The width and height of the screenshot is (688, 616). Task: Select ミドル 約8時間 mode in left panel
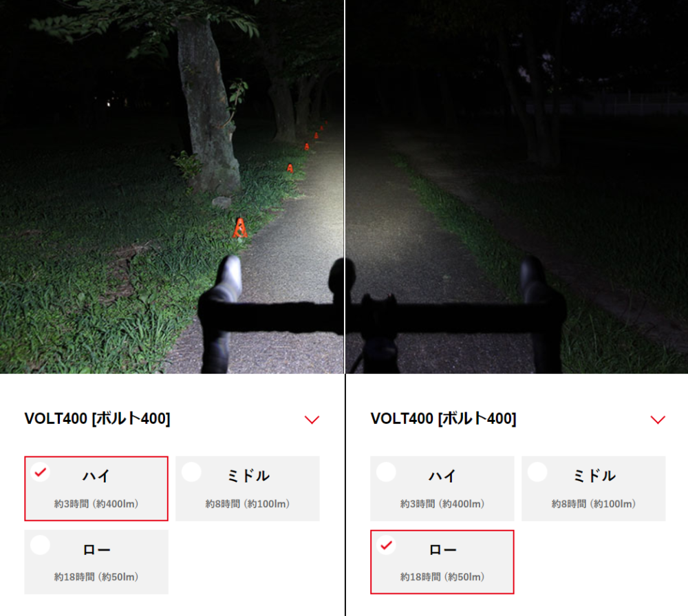point(248,489)
